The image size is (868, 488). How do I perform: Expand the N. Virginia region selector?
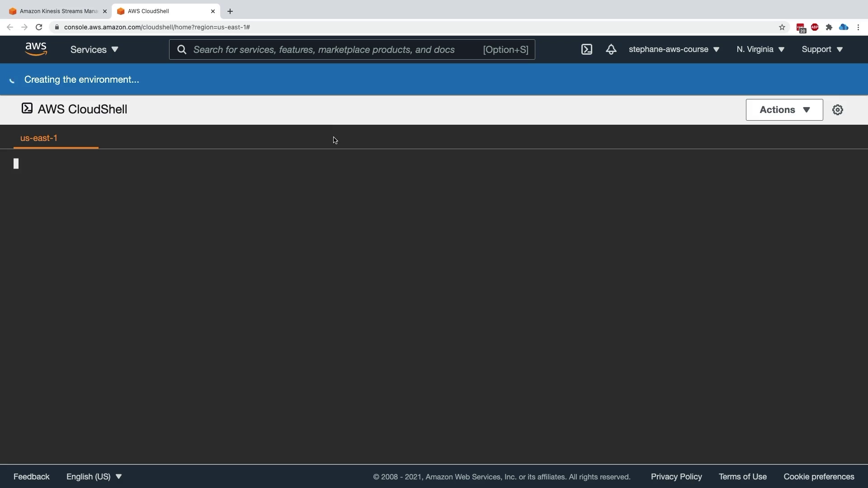coord(760,49)
